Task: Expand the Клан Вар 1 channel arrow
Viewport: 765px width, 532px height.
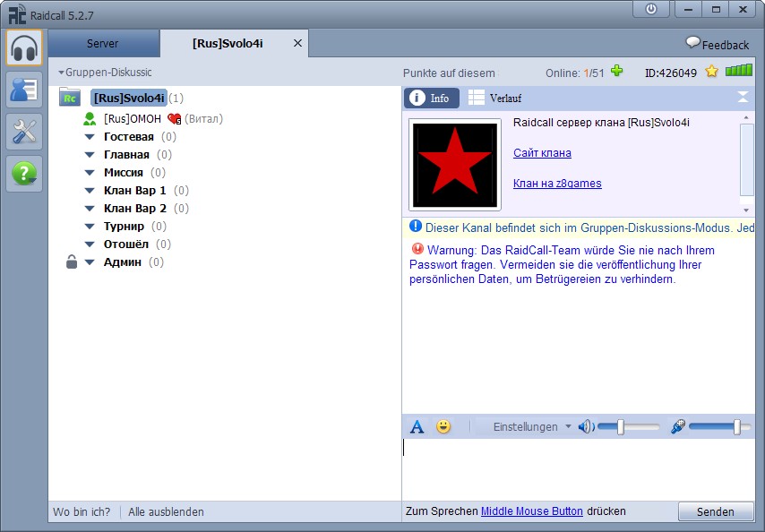Action: click(x=90, y=191)
